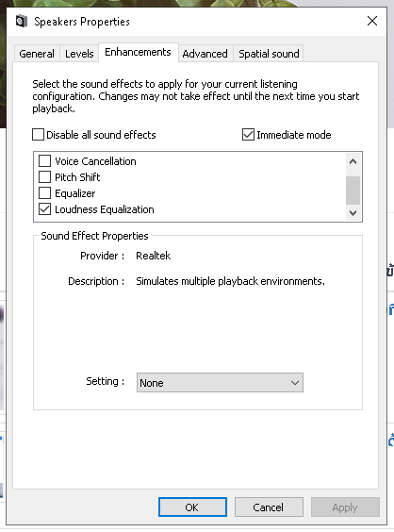
Task: Close the Speakers Properties dialog
Action: (372, 21)
